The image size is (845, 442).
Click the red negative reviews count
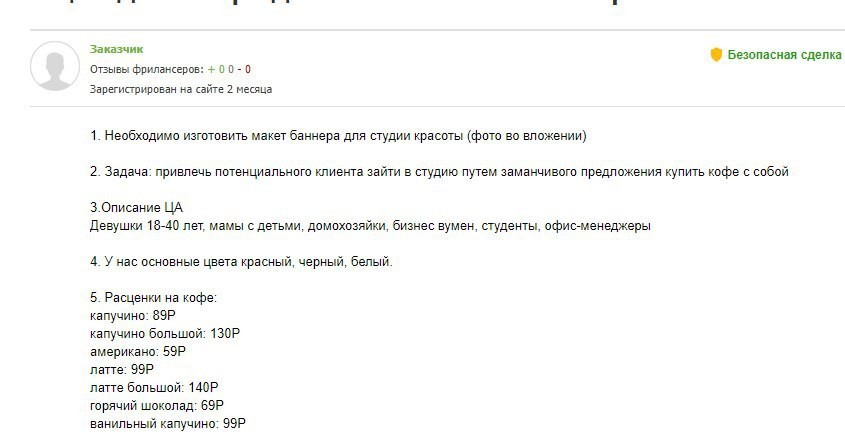point(248,69)
